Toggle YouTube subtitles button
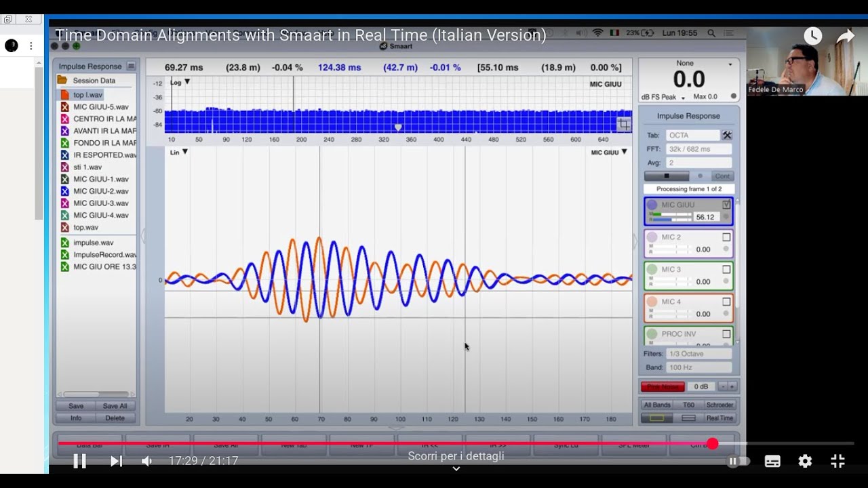 click(x=772, y=461)
